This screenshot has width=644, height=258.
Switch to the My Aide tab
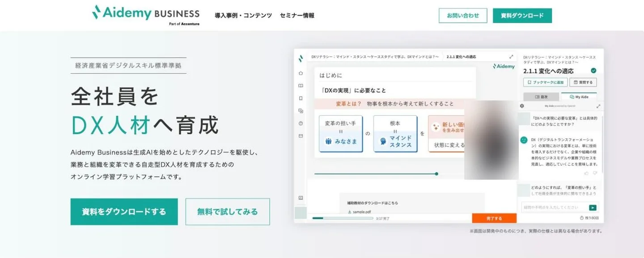click(579, 97)
